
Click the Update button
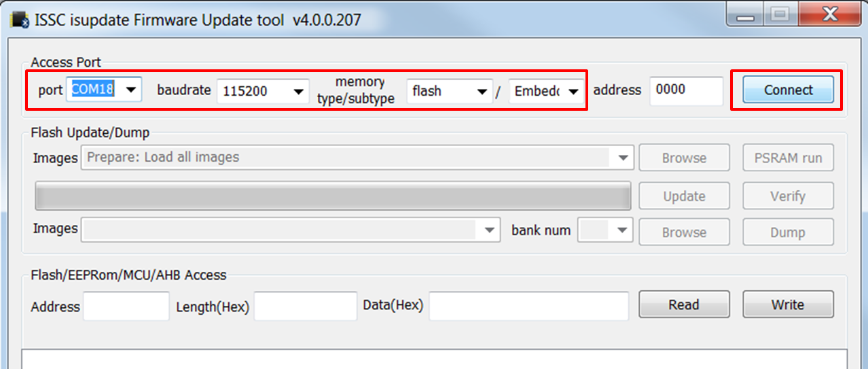(684, 196)
